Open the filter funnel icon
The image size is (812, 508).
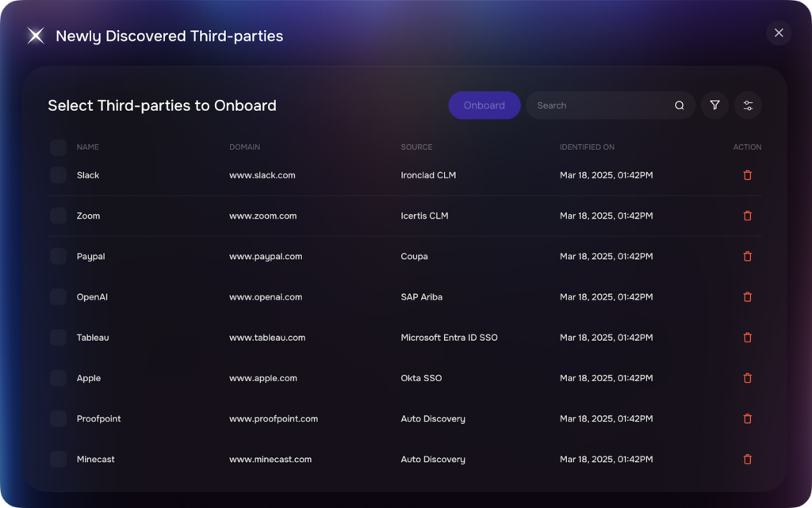714,105
